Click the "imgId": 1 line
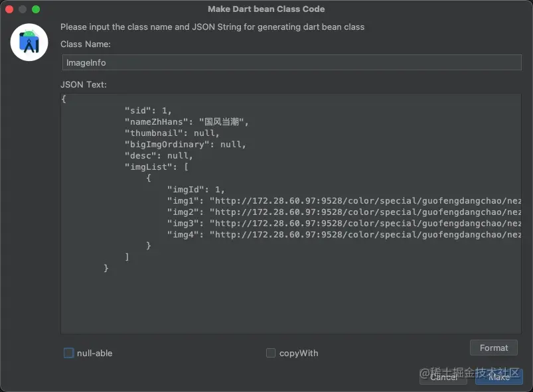The height and width of the screenshot is (392, 533). click(x=196, y=190)
